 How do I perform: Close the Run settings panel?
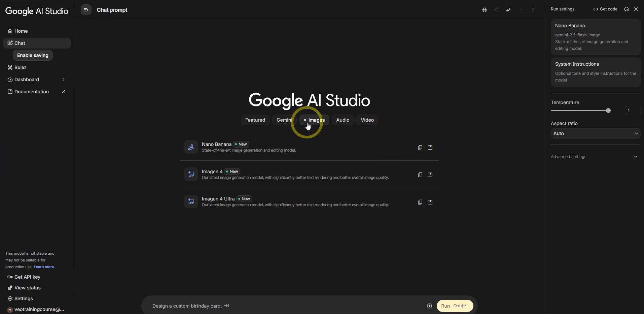(x=636, y=9)
